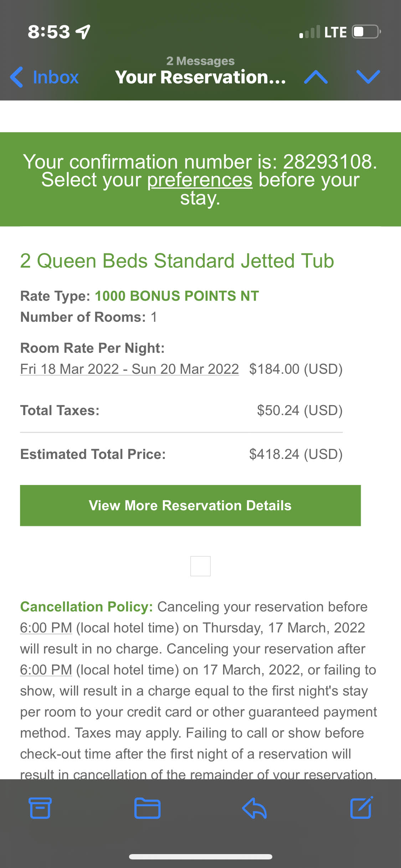The width and height of the screenshot is (401, 868).
Task: Tap the Your Reservation thread title
Action: tap(200, 77)
